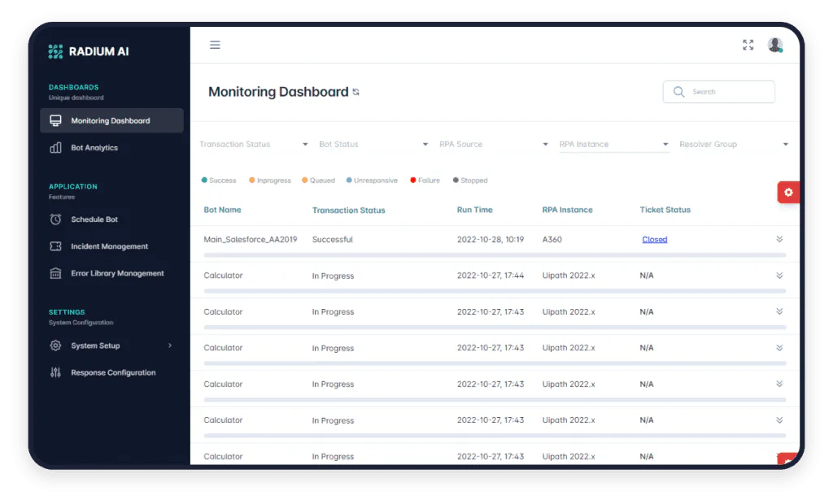Toggle the Failure status filter
The height and width of the screenshot is (504, 833).
click(424, 180)
